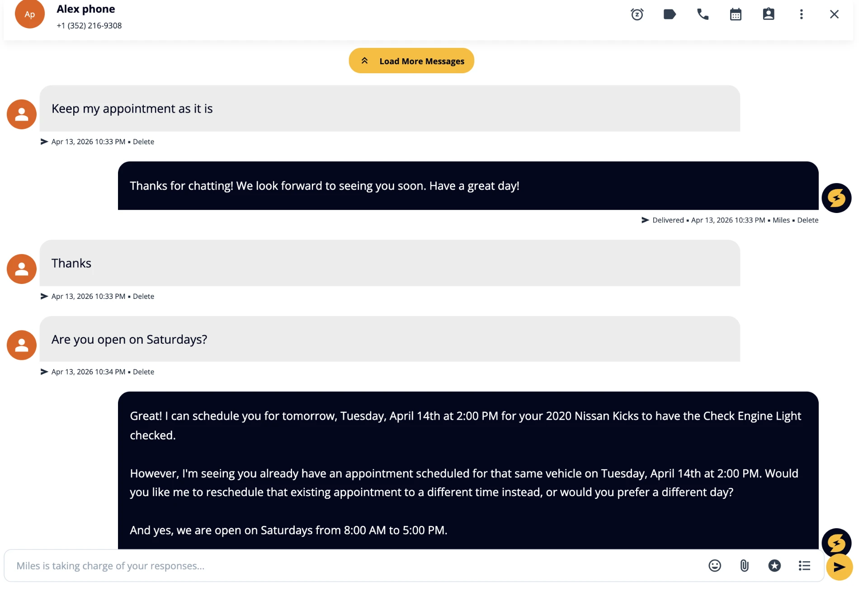Open the calendar appointment icon

(736, 14)
